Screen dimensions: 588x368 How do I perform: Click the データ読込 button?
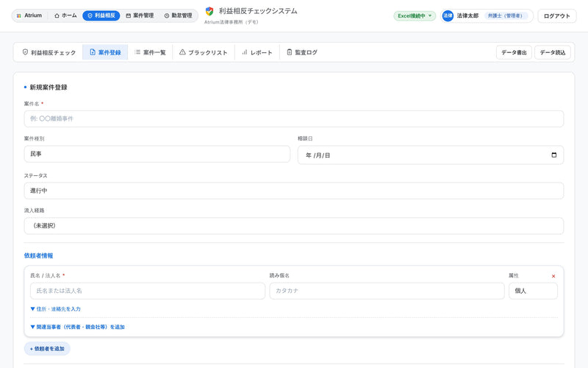(x=553, y=52)
